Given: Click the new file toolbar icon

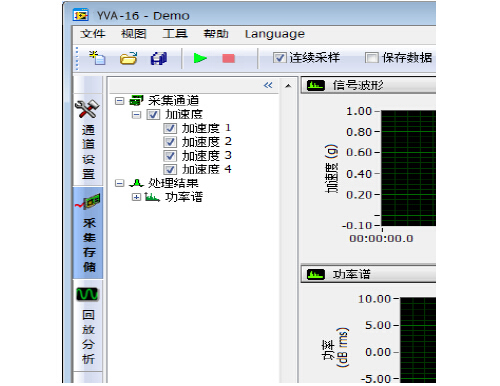Looking at the screenshot, I should tap(97, 58).
